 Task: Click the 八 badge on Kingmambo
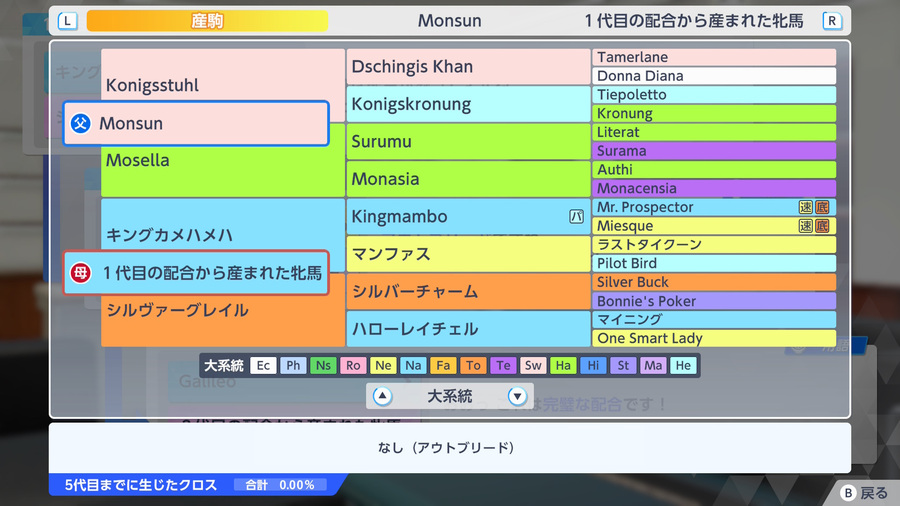click(576, 216)
